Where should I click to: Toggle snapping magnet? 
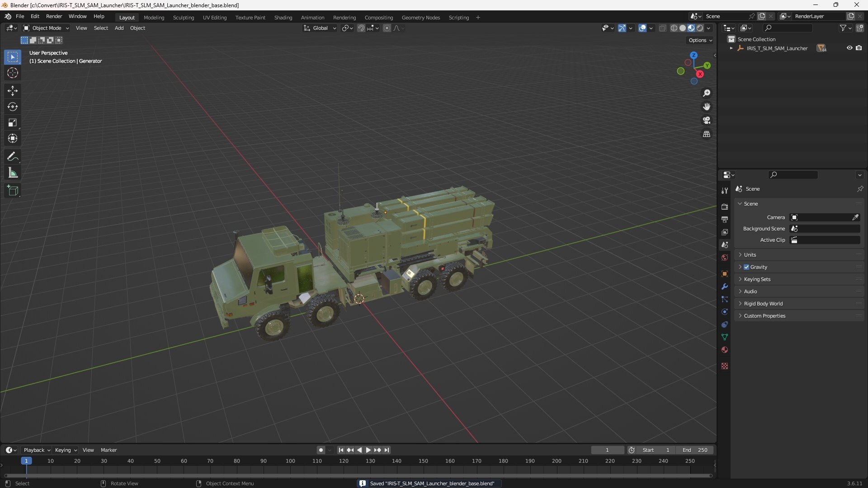pos(361,28)
